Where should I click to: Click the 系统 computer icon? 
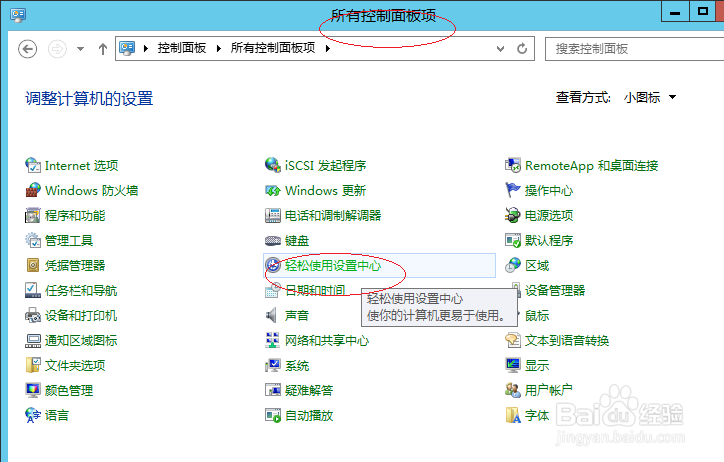(x=273, y=365)
